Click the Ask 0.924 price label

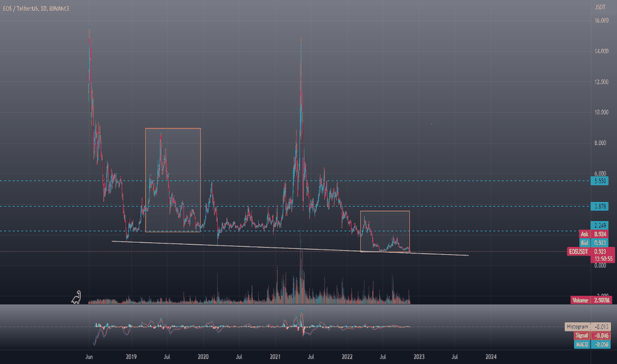594,234
